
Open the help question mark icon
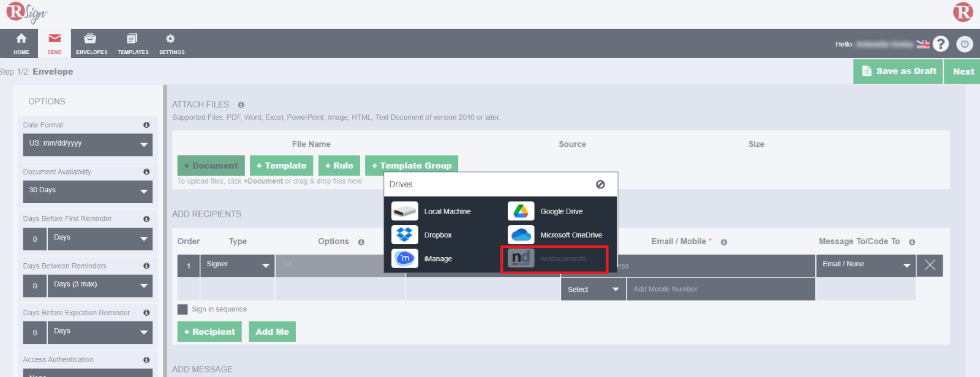tap(941, 44)
